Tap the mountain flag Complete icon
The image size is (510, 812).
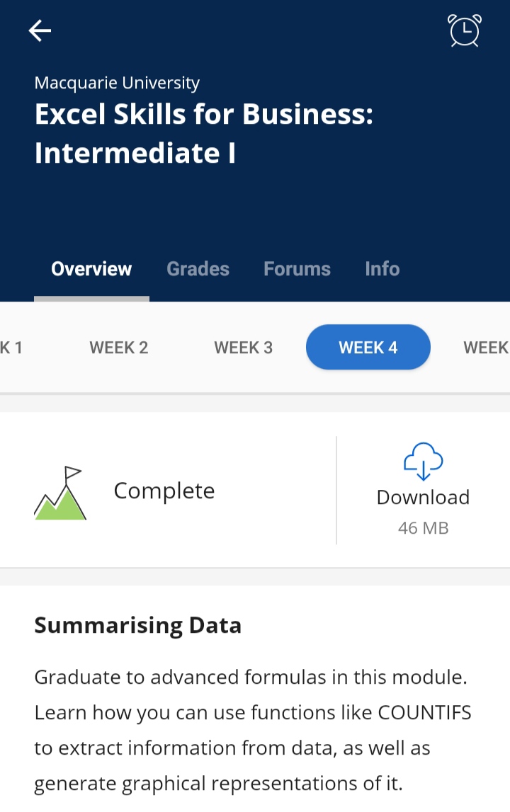pos(60,493)
